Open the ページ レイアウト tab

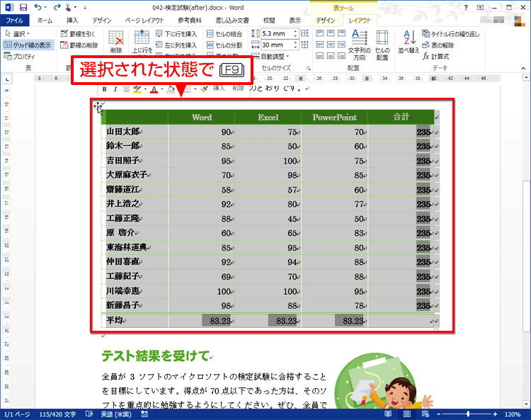point(144,21)
